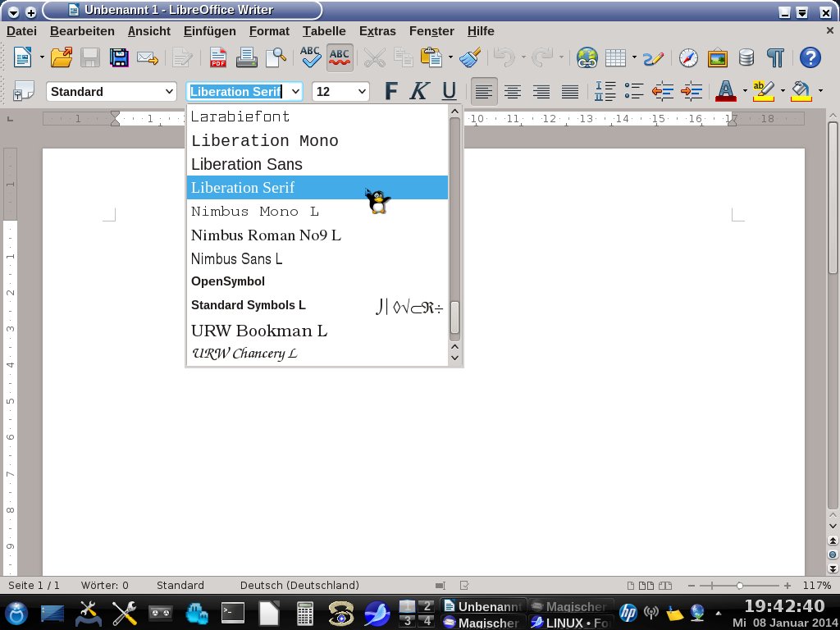The image size is (840, 630).
Task: Insert a table with the grid icon
Action: 615,57
